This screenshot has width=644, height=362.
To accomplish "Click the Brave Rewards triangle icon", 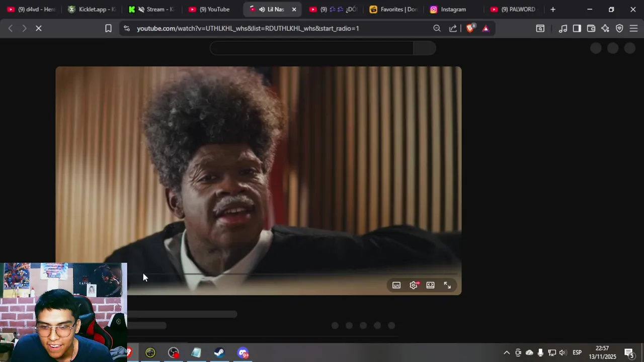I will click(x=486, y=29).
